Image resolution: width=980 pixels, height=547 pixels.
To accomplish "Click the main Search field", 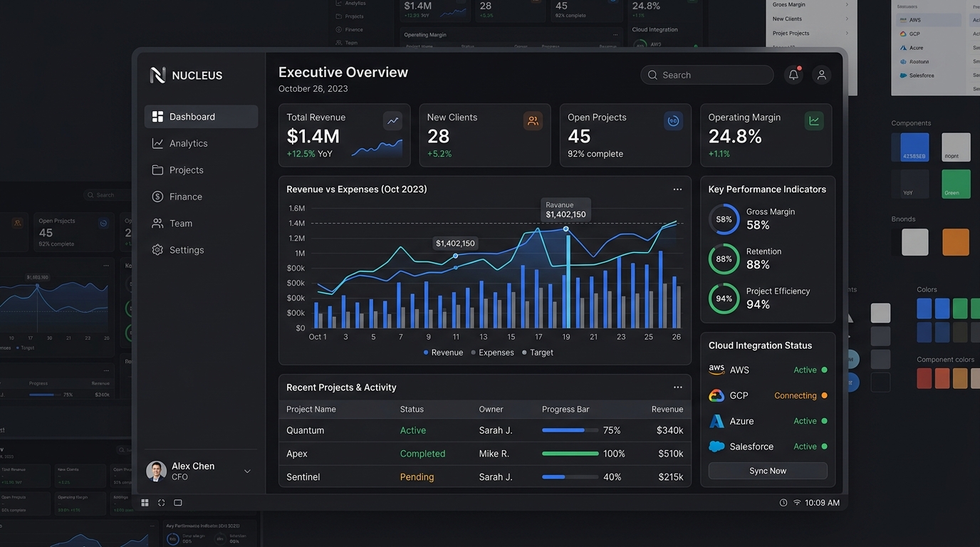I will (x=707, y=75).
